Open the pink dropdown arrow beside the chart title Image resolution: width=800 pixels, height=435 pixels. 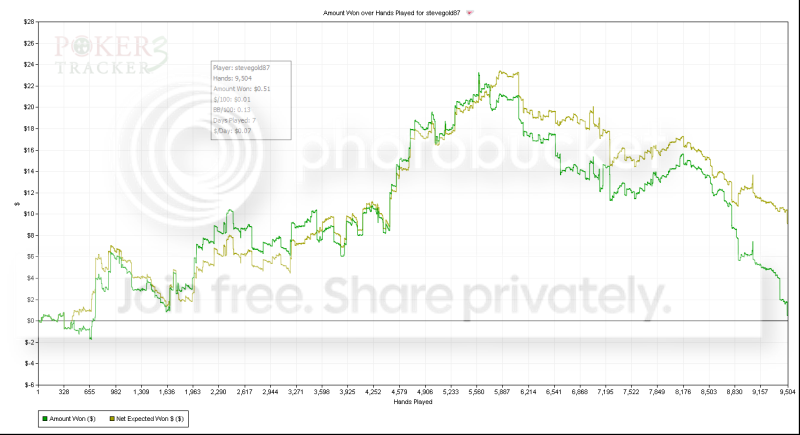pyautogui.click(x=470, y=13)
